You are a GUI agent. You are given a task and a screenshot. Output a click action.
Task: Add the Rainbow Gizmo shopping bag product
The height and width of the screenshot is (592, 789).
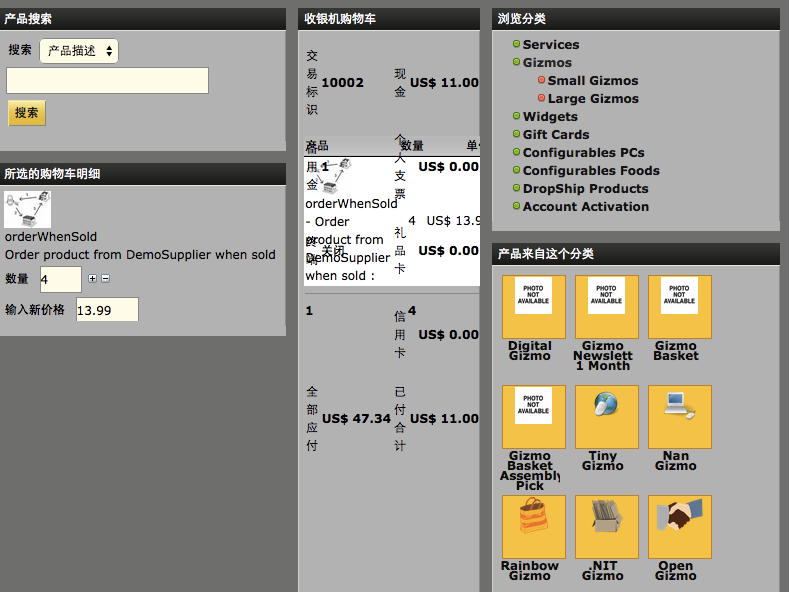(533, 526)
